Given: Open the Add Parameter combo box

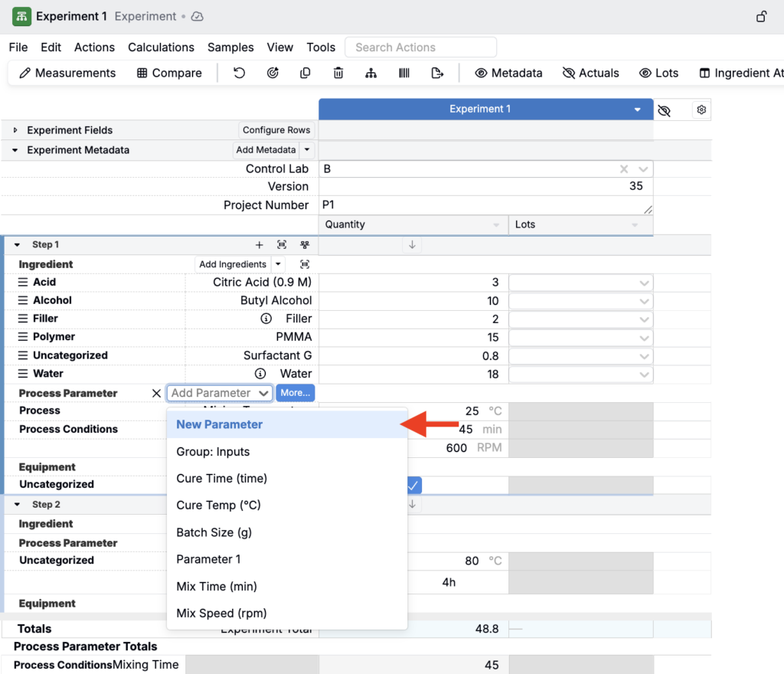Looking at the screenshot, I should click(220, 393).
